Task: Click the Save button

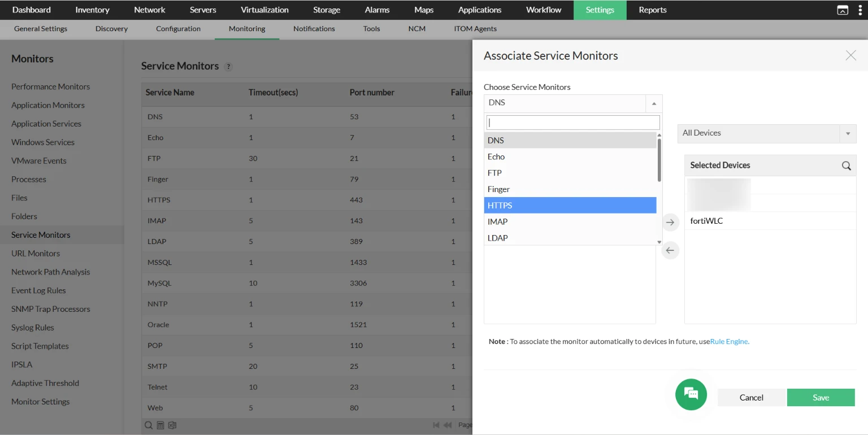Action: point(821,397)
